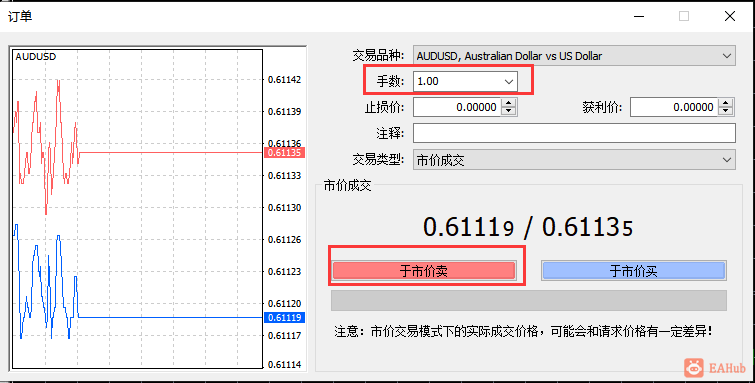Expand the 手数 volume dropdown arrow
Viewport: 755px width, 383px height.
coord(509,82)
